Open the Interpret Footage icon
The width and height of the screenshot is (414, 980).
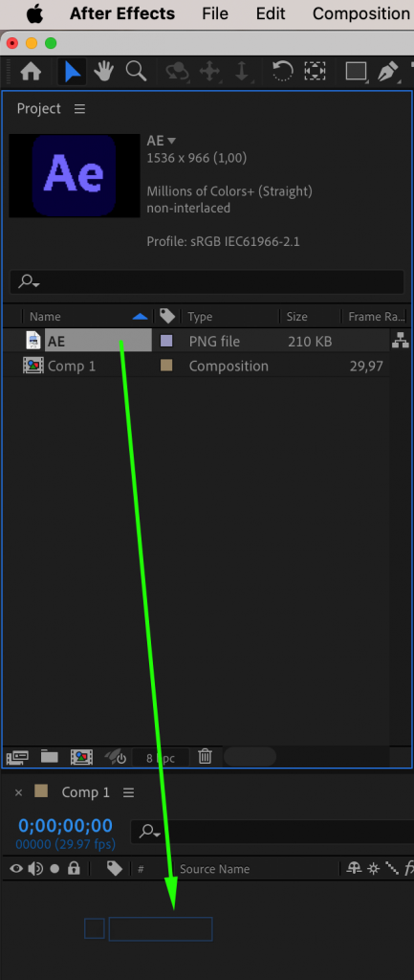pos(17,757)
